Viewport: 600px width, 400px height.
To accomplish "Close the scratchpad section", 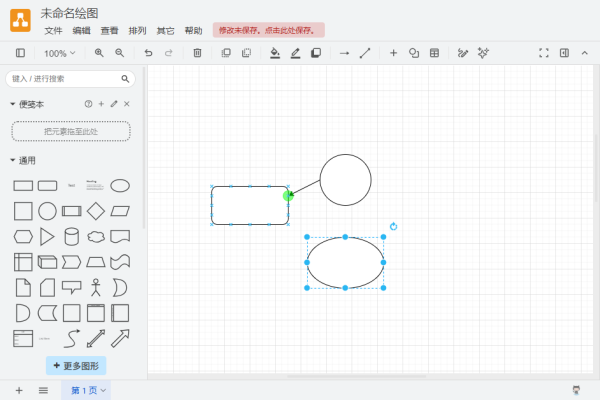I will coord(127,104).
